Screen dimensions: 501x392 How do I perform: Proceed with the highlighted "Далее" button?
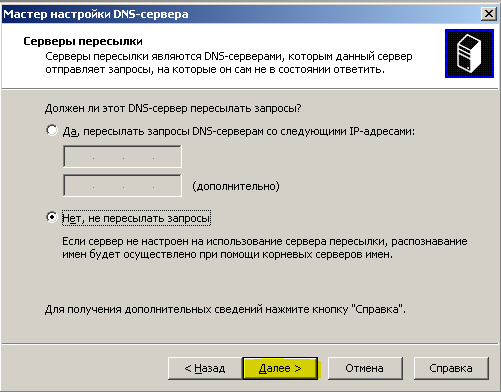[280, 368]
